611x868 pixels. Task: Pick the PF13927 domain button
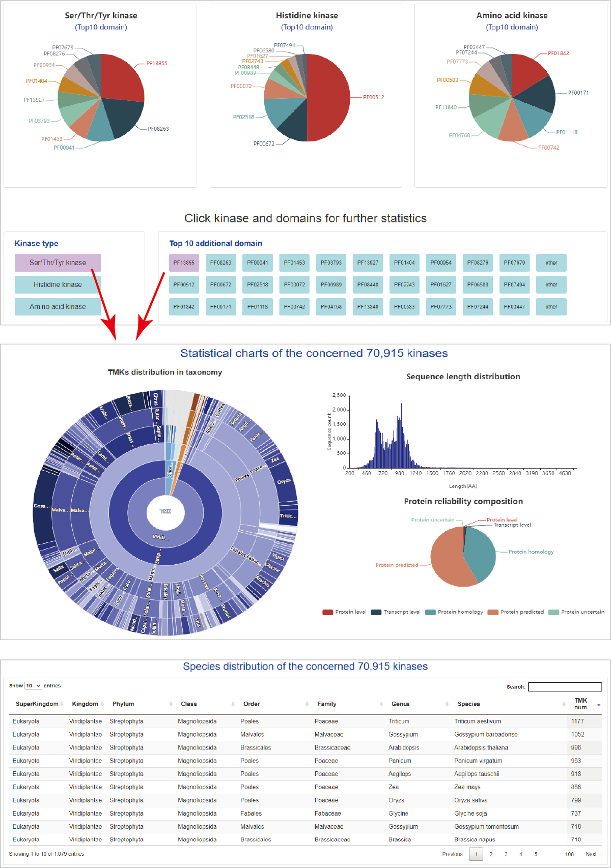click(x=368, y=263)
